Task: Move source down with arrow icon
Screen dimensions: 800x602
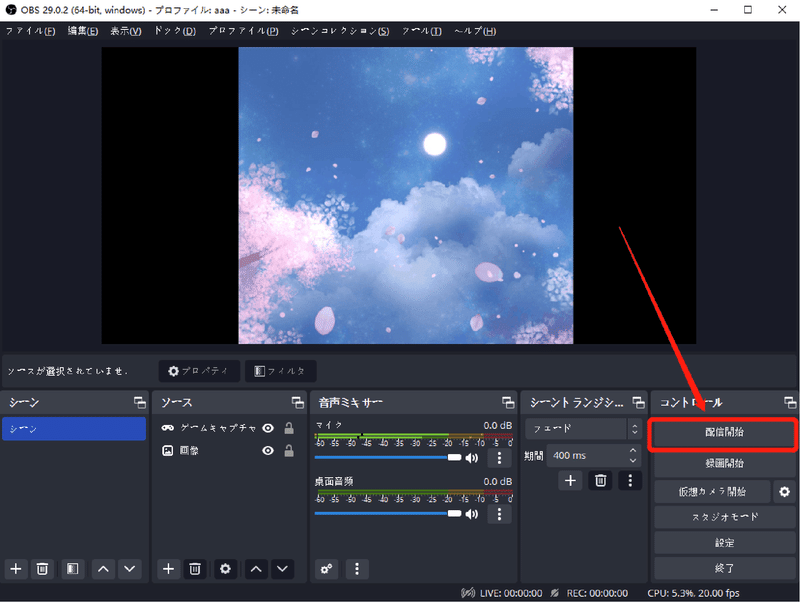Action: click(282, 569)
